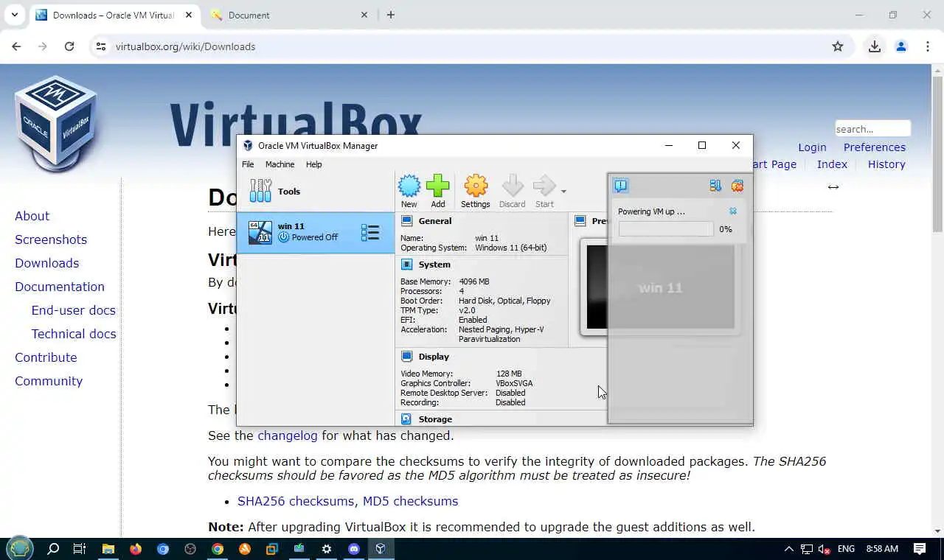Open the Machine menu in VirtualBox Manager

[280, 164]
